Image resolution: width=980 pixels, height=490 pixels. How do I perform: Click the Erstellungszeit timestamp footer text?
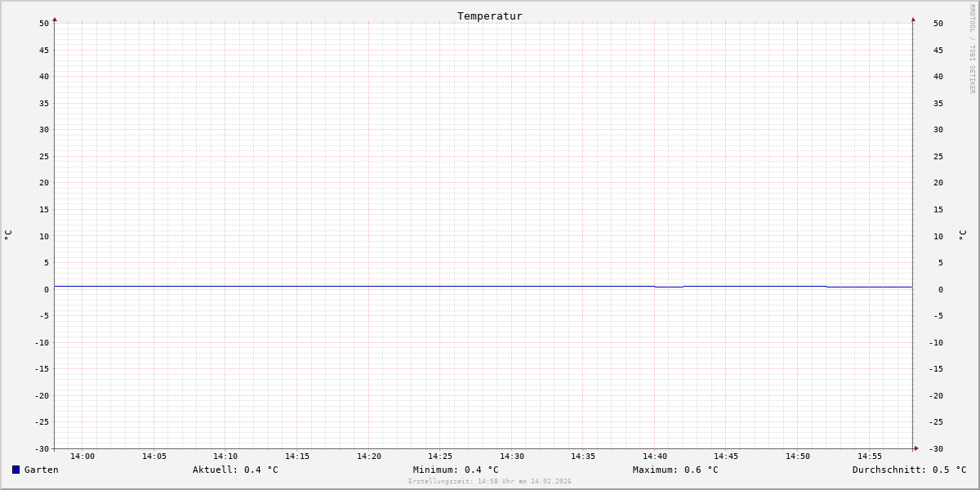point(490,481)
